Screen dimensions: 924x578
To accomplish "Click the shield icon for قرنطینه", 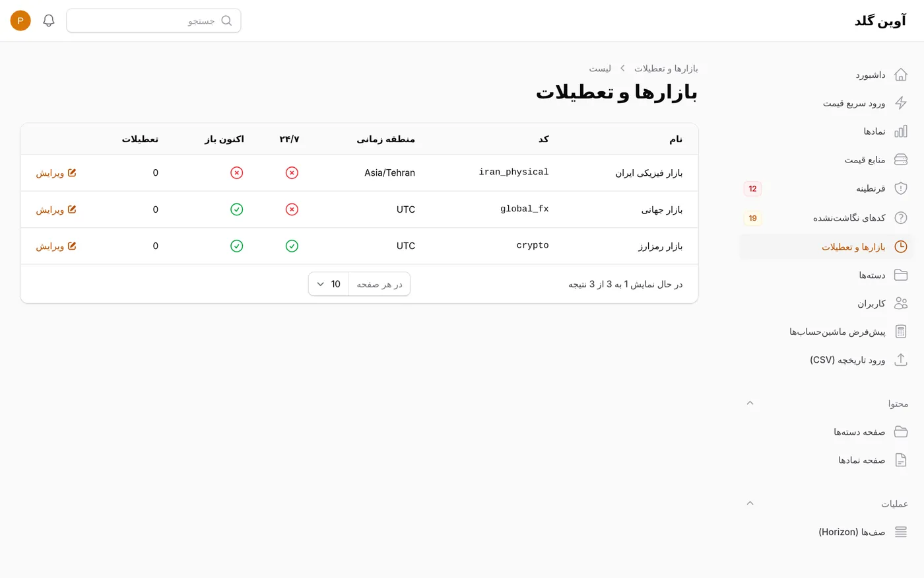I will point(901,188).
